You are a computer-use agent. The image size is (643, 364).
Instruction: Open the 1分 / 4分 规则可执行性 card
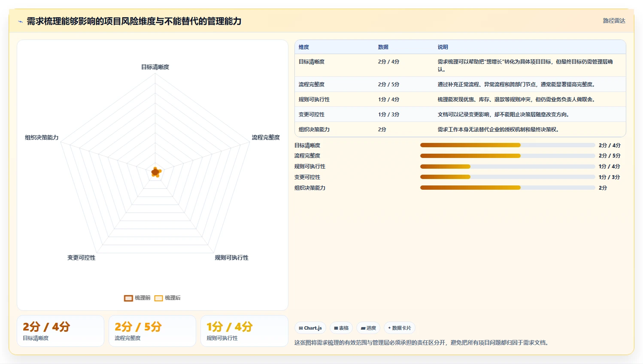point(244,331)
